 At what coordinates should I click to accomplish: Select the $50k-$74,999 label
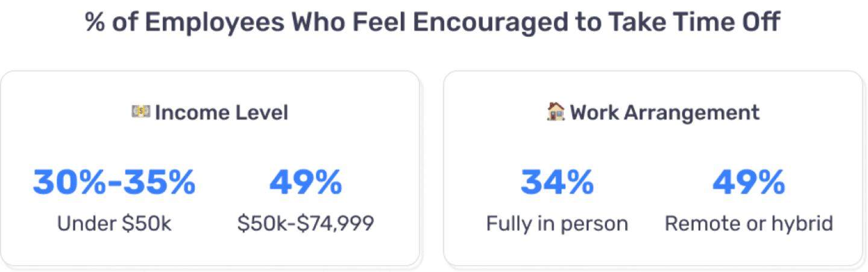306,224
